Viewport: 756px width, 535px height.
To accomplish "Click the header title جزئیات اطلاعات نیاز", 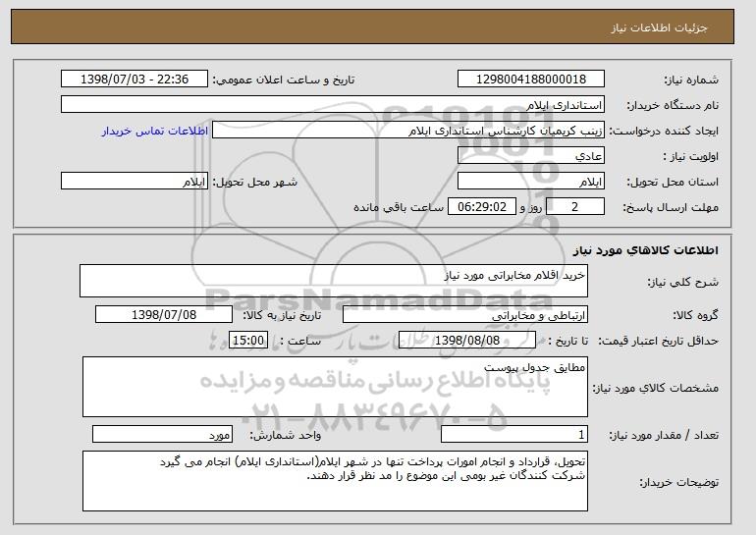I will (x=659, y=27).
